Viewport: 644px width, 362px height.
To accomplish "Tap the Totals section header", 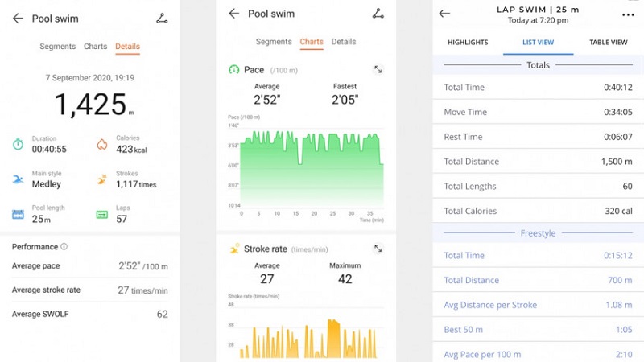I will pos(538,65).
